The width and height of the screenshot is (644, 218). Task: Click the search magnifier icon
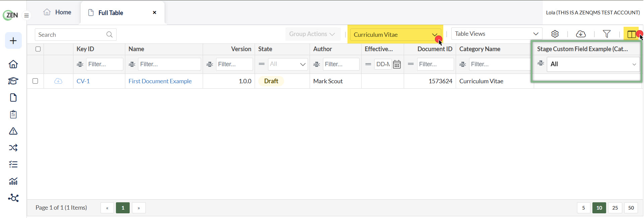click(109, 34)
